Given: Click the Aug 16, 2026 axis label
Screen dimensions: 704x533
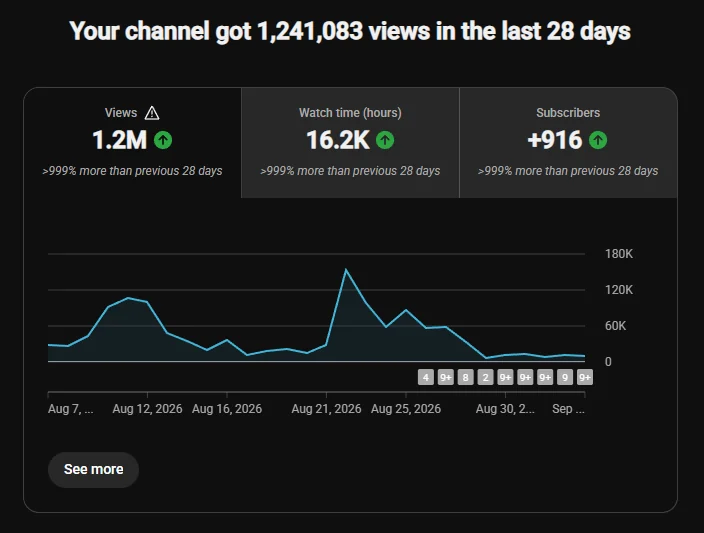Looking at the screenshot, I should pos(227,409).
